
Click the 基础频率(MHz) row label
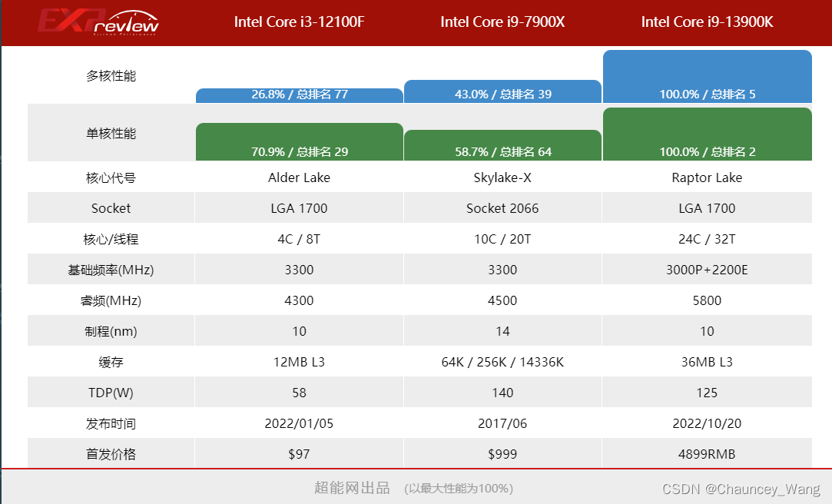click(x=111, y=270)
